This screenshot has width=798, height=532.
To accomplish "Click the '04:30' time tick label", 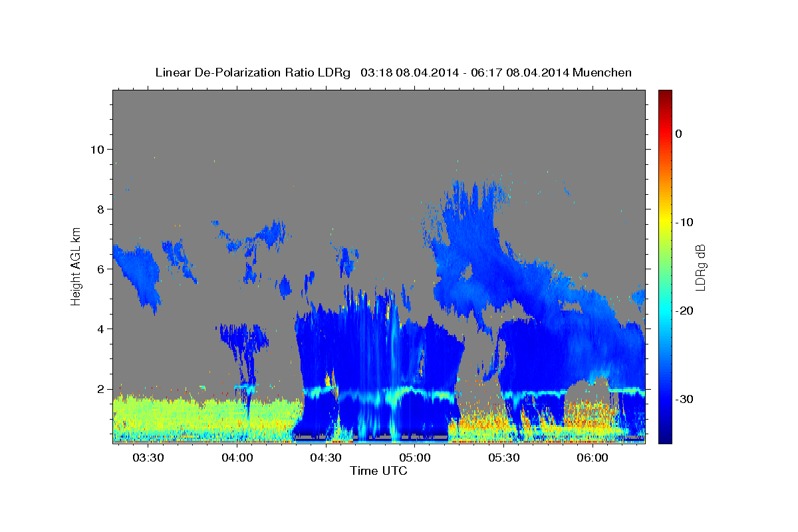I will pos(326,458).
